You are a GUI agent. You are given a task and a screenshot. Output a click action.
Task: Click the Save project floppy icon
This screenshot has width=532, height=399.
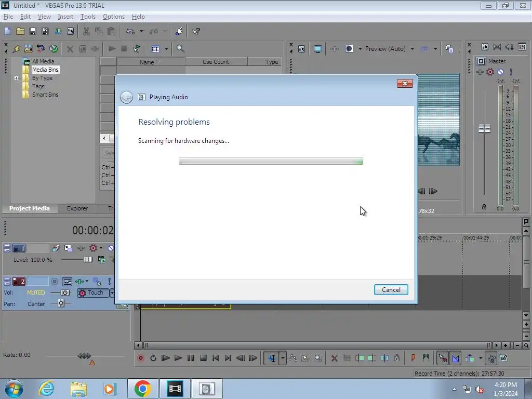coord(33,31)
